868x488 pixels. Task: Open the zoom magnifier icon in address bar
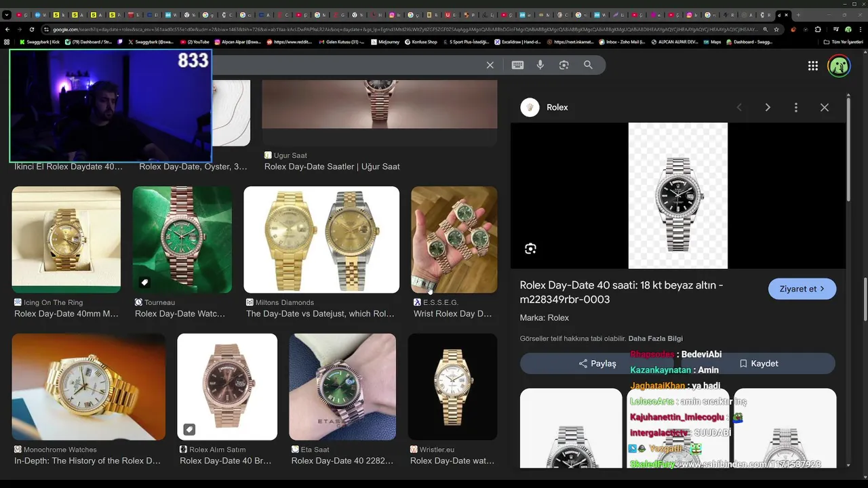pyautogui.click(x=766, y=29)
